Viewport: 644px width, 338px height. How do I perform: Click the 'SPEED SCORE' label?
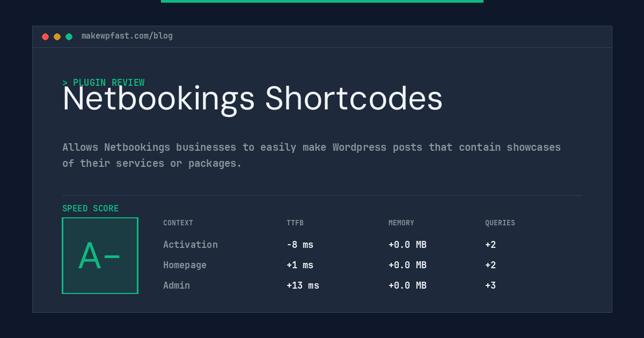point(91,209)
